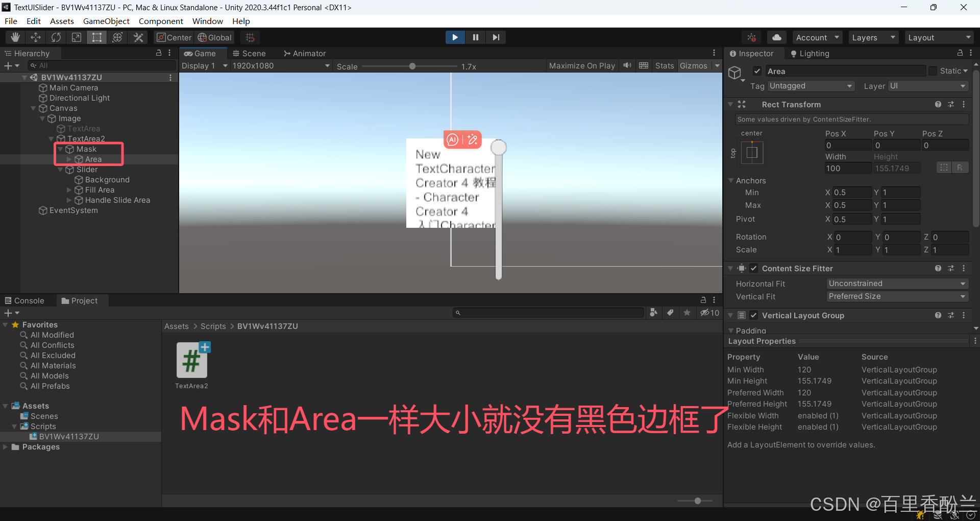
Task: Select the TextArea2 script asset thumbnail
Action: pos(191,360)
